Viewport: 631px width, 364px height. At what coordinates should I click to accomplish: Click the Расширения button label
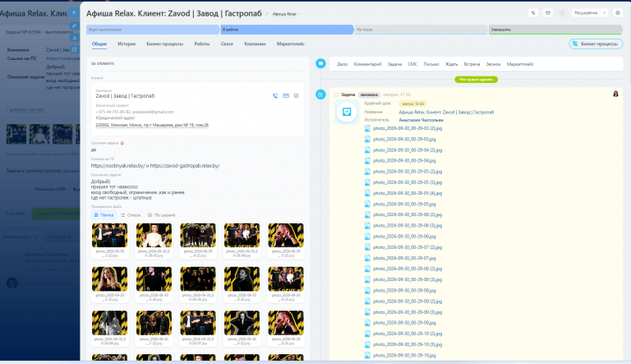[x=586, y=13]
